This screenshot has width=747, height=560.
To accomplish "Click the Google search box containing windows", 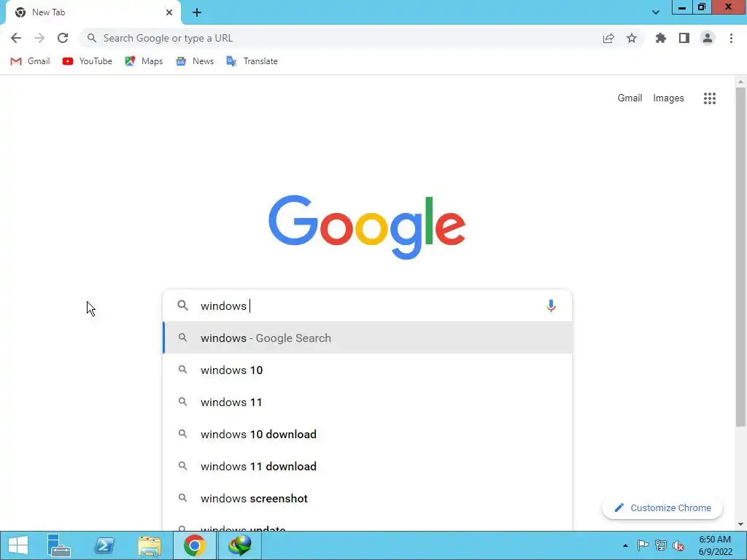I will tap(367, 306).
